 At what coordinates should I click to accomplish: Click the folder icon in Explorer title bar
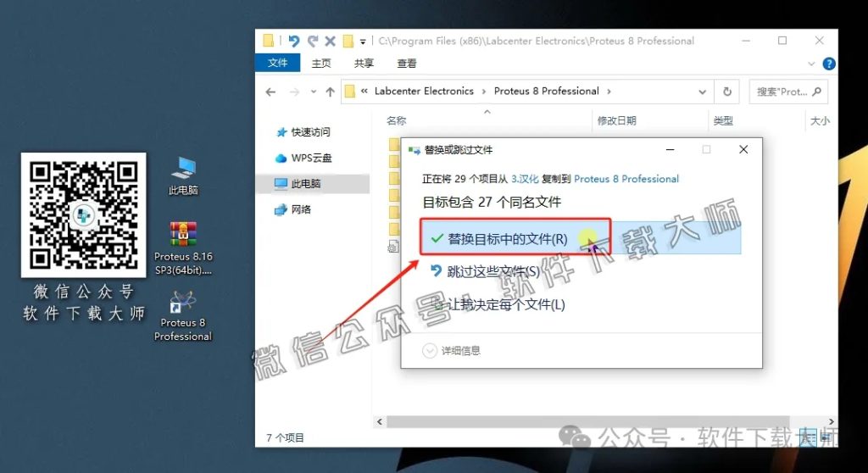tap(269, 41)
